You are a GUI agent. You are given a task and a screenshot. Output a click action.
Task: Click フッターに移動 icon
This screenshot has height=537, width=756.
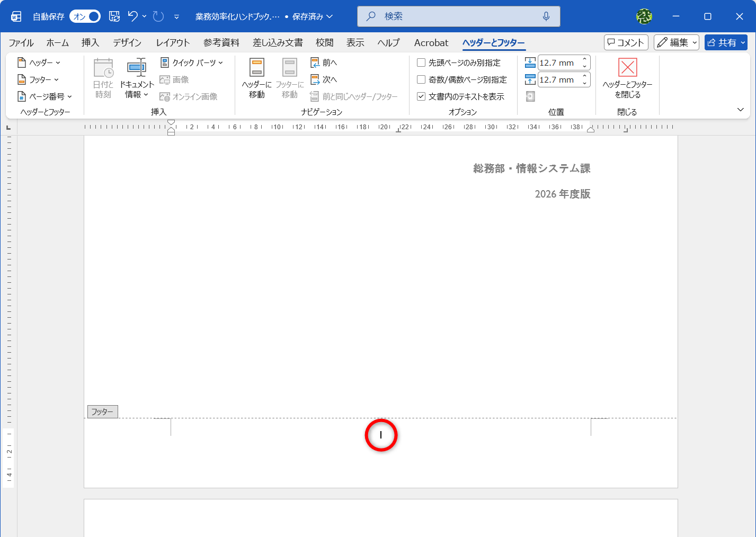(x=290, y=78)
